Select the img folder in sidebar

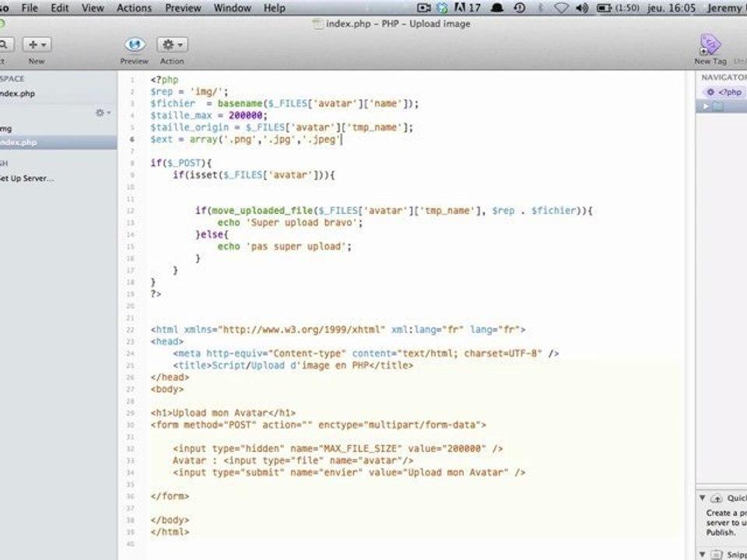(5, 128)
